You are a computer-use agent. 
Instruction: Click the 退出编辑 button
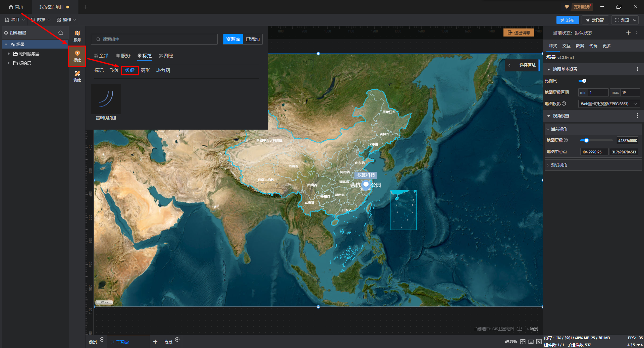click(519, 32)
